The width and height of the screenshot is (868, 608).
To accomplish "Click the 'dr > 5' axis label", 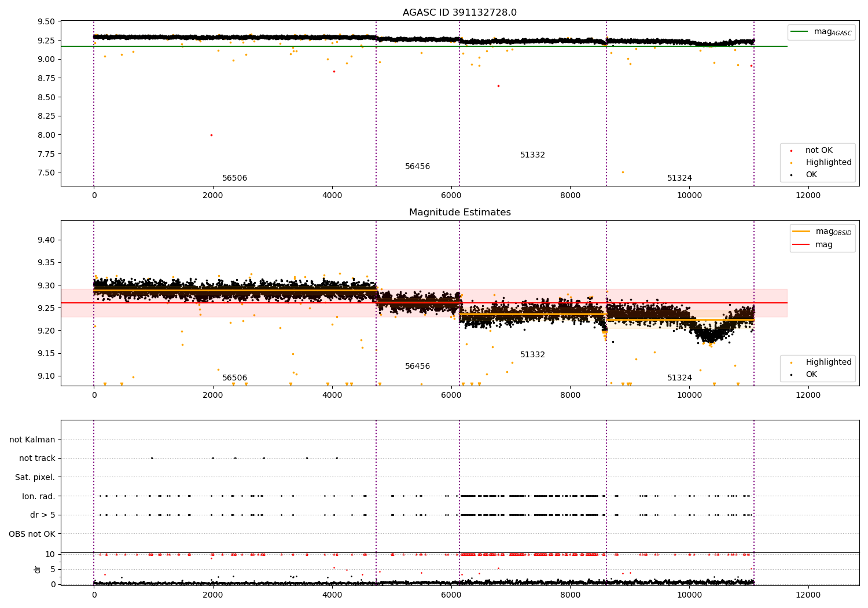I will [x=43, y=515].
